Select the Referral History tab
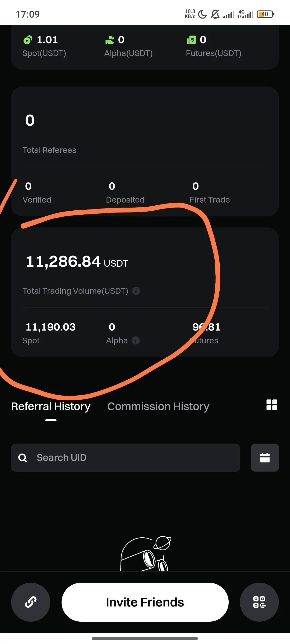 tap(51, 407)
